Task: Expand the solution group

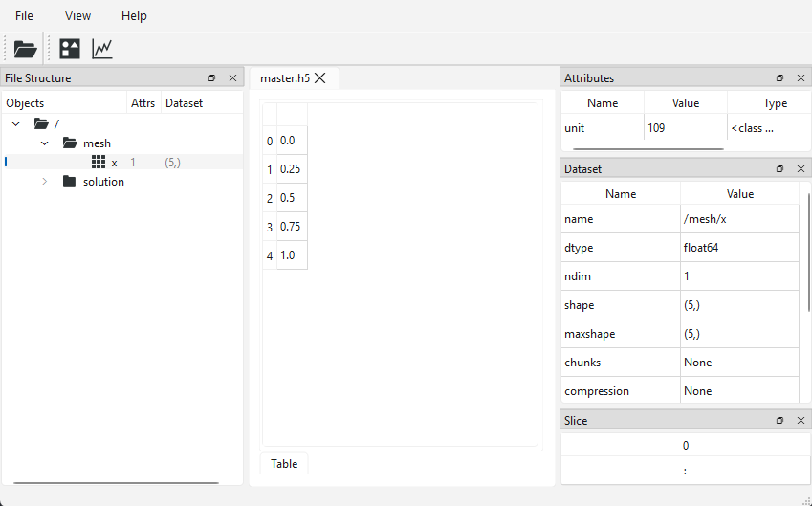Action: click(45, 182)
